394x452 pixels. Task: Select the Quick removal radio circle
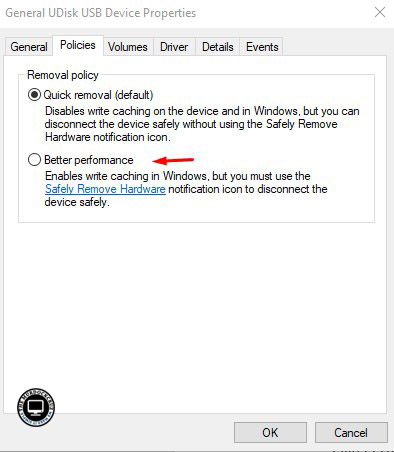34,95
